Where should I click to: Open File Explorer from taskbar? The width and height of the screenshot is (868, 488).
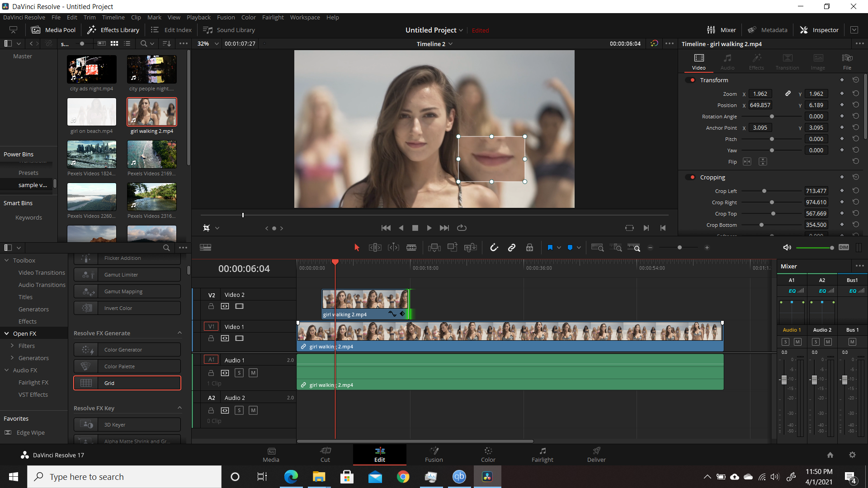(x=319, y=477)
